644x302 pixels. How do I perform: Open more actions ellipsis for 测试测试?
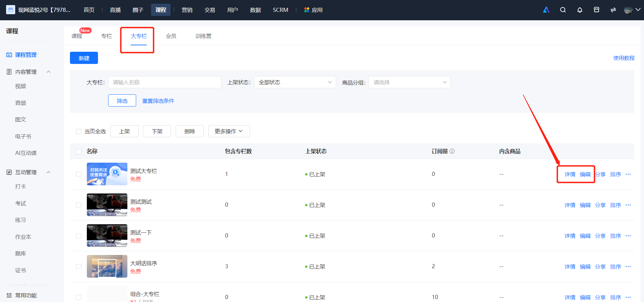(628, 205)
